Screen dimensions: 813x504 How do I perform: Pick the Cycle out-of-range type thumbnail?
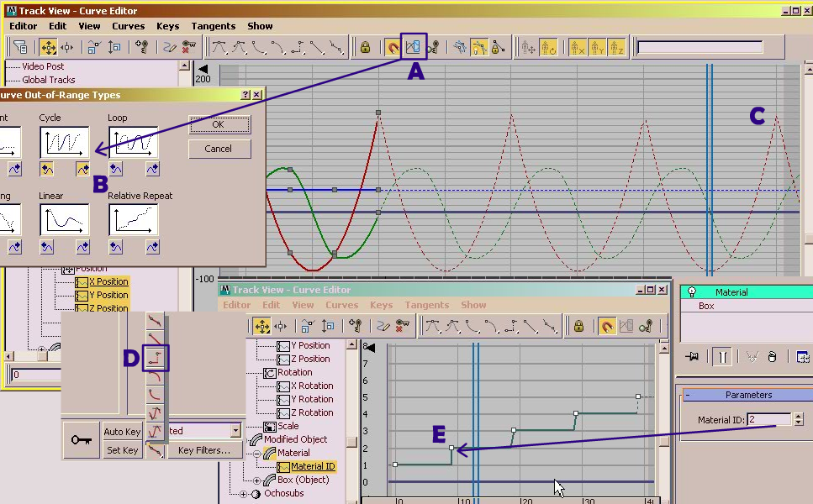tap(64, 142)
